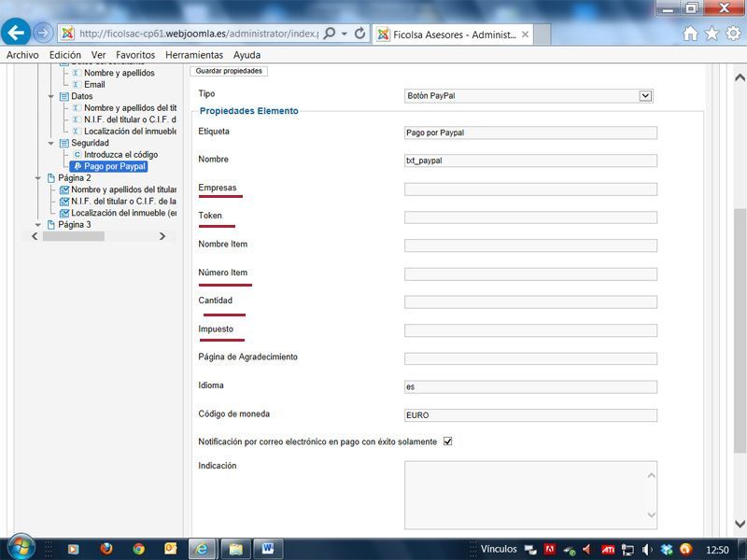Click the Guardar propiedades button
The height and width of the screenshot is (560, 747).
[229, 71]
